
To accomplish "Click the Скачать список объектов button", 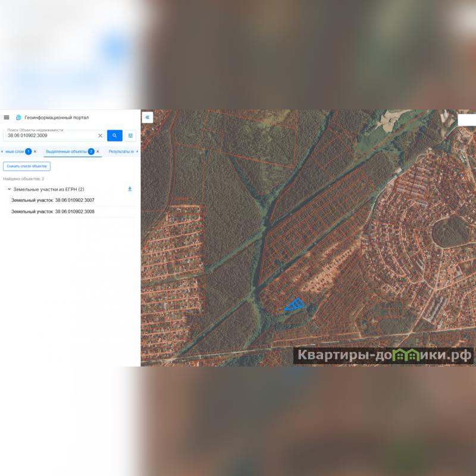I will (x=27, y=167).
